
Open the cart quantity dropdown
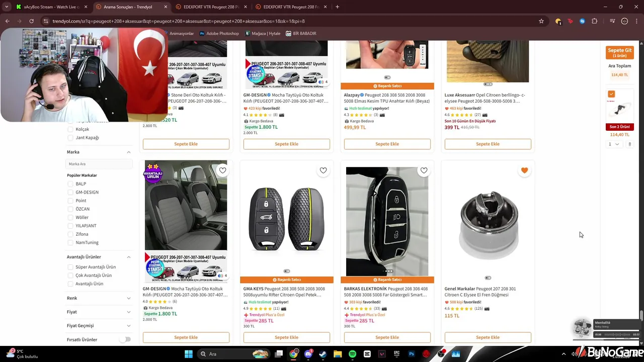coord(613,144)
